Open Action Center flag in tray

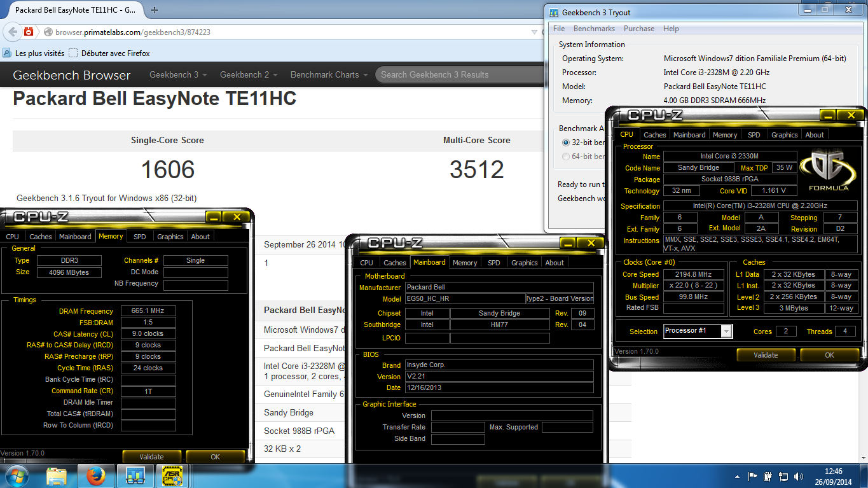coord(753,476)
